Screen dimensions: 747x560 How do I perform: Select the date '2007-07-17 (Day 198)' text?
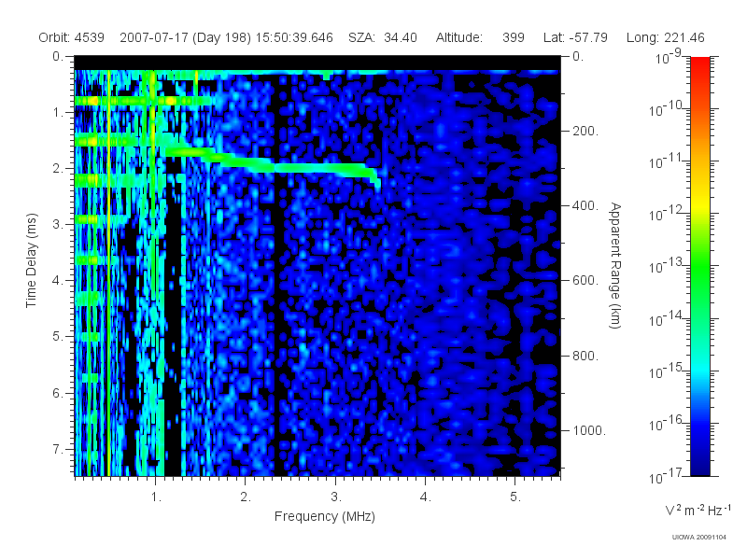pyautogui.click(x=185, y=37)
